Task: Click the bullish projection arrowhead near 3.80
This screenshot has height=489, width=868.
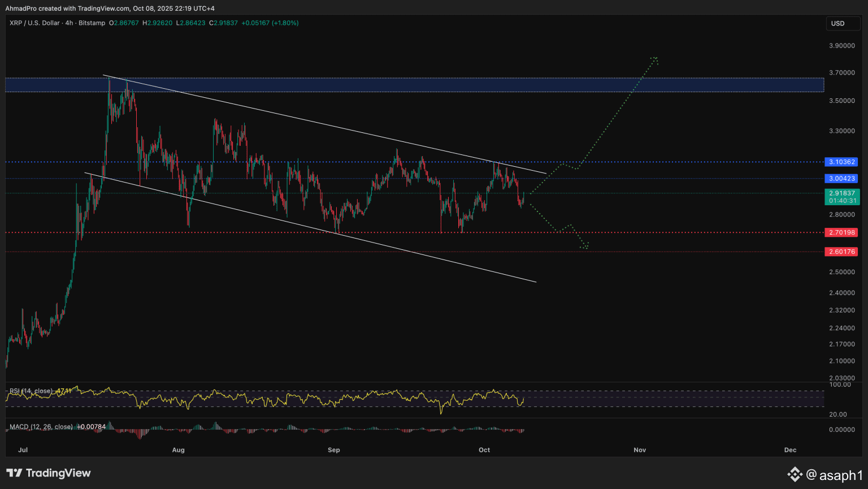Action: point(654,59)
